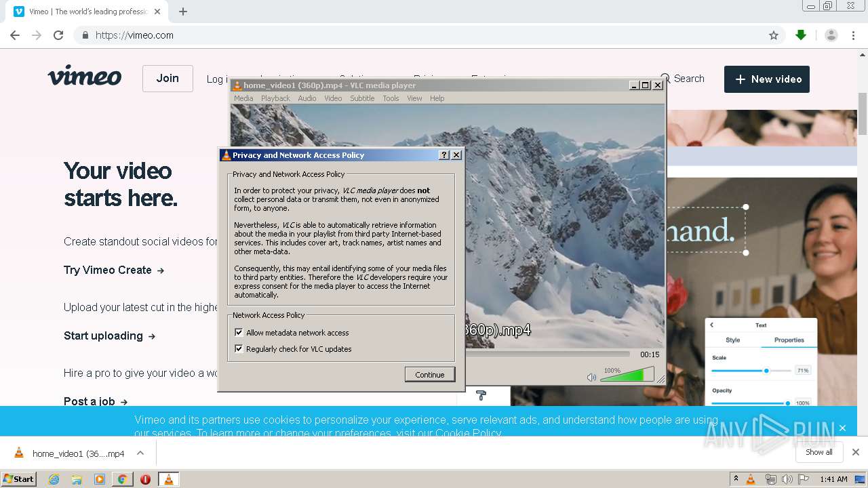Click the red Opera taskbar icon
The image size is (868, 488).
[x=145, y=479]
